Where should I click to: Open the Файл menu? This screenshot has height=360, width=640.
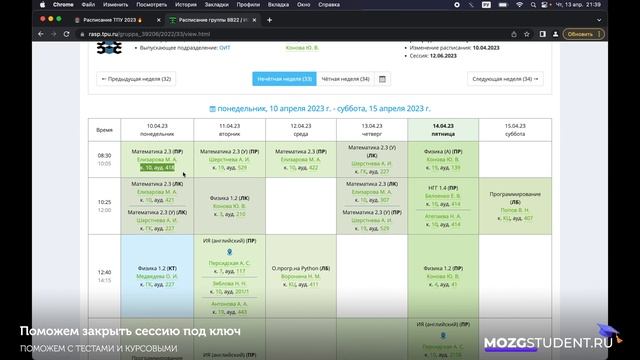88,5
